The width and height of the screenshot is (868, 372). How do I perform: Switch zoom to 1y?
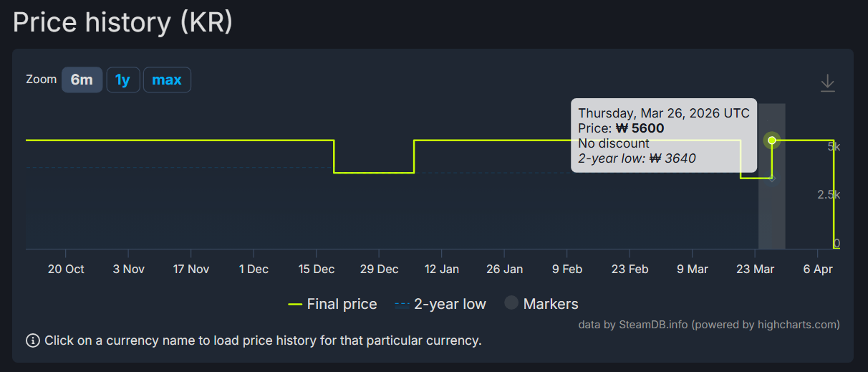123,80
